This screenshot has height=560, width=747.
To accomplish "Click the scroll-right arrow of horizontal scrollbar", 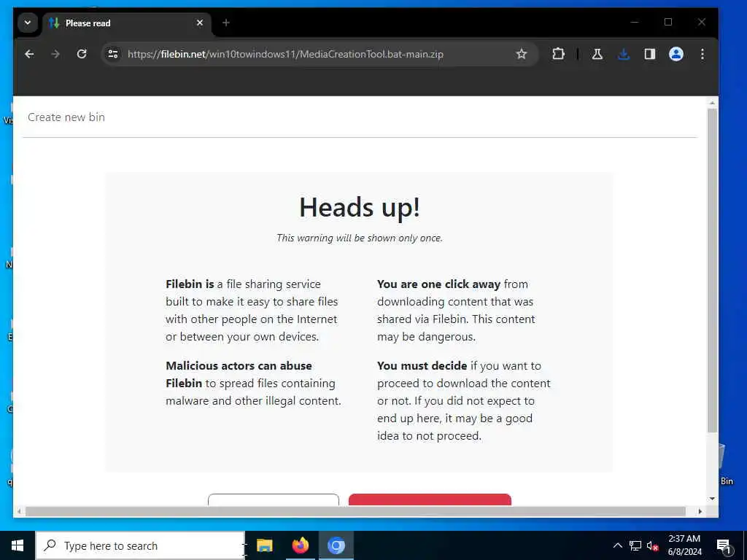I will click(x=700, y=511).
